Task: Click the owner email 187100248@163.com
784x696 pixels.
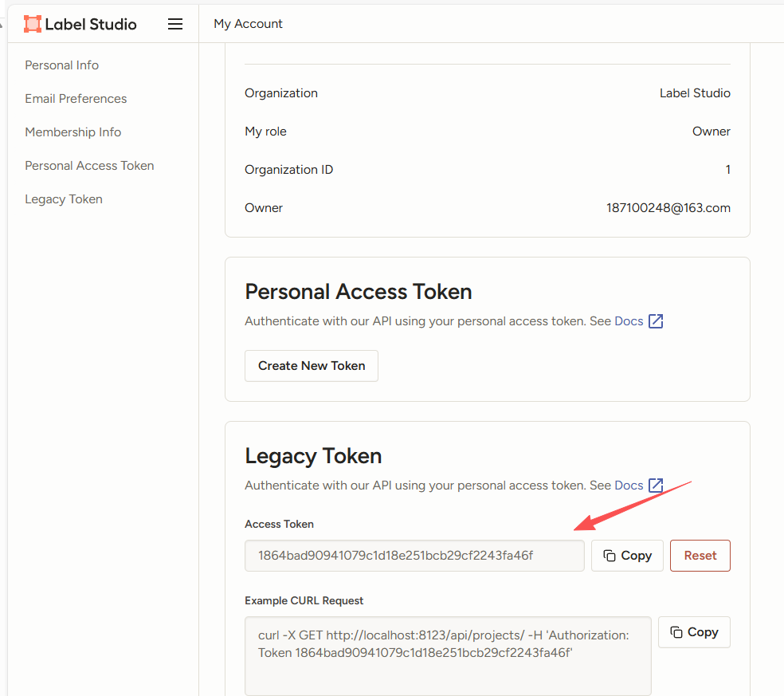Action: click(668, 208)
